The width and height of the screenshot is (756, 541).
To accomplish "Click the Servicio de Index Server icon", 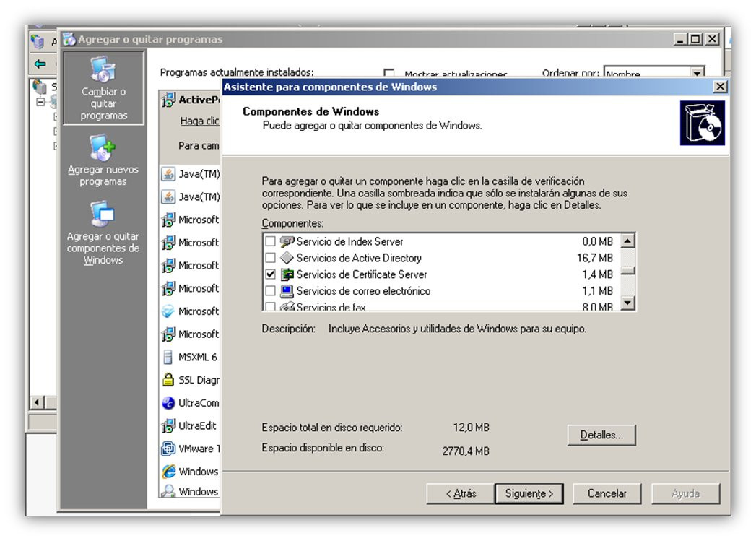I will [x=287, y=241].
